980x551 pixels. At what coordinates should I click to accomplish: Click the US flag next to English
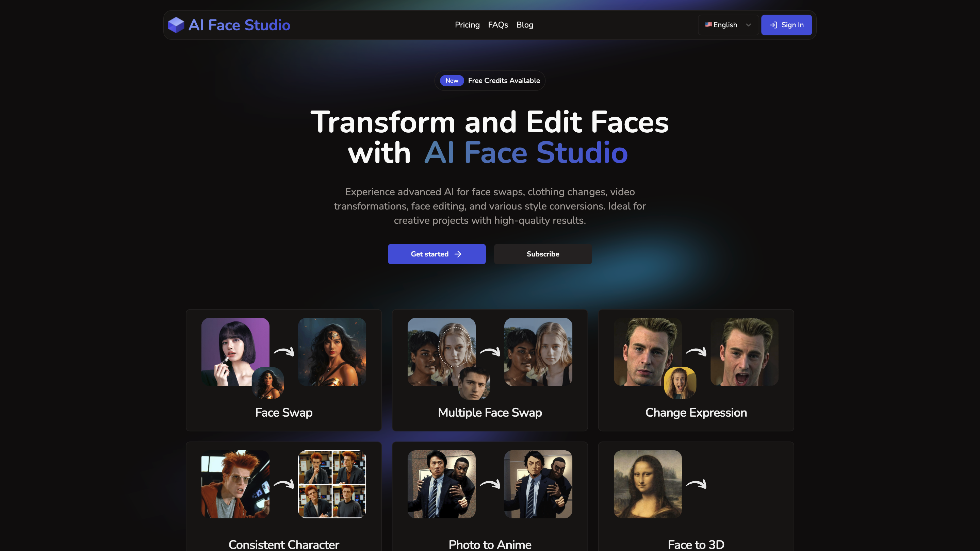click(x=708, y=25)
